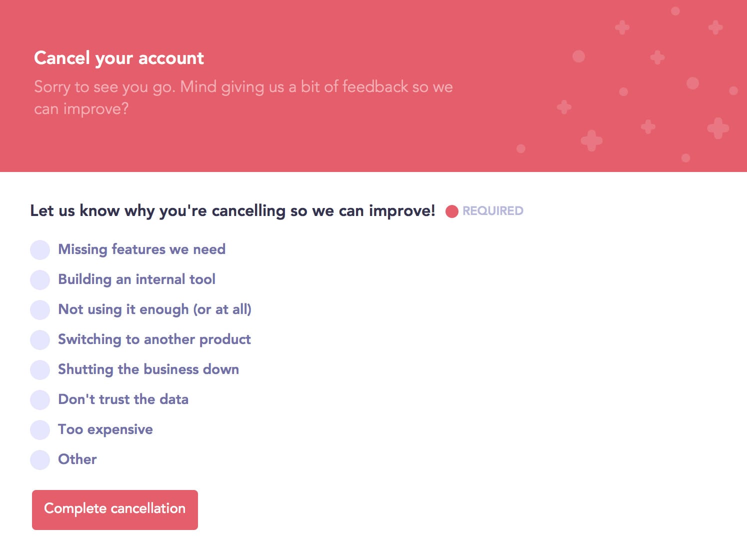This screenshot has width=747, height=560.
Task: Select 'Switching to another product' radio button
Action: click(40, 339)
